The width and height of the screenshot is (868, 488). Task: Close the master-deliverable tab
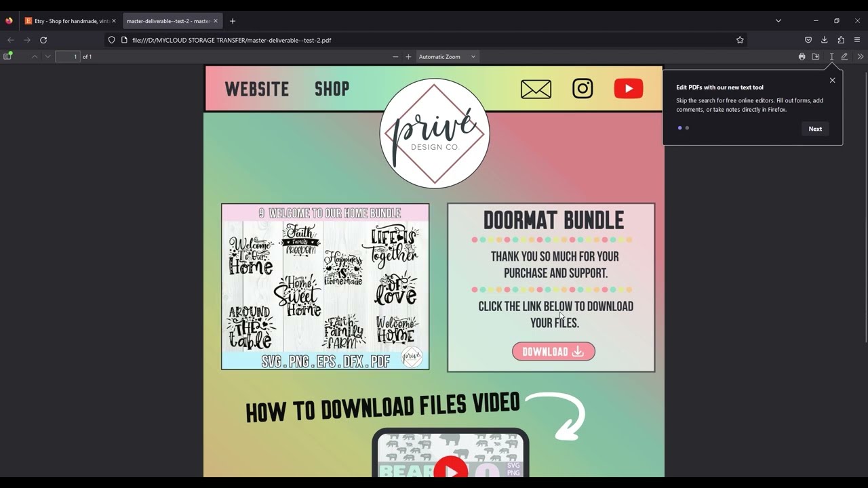(216, 21)
